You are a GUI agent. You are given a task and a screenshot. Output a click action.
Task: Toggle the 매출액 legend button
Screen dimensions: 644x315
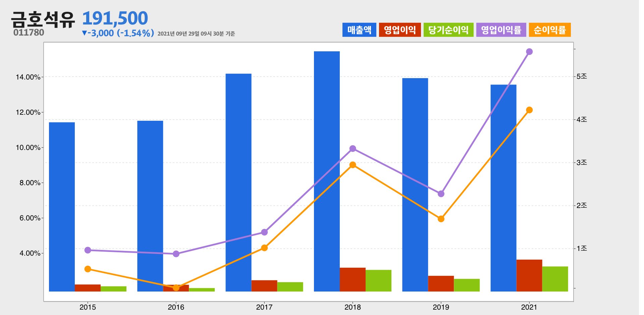click(x=359, y=30)
